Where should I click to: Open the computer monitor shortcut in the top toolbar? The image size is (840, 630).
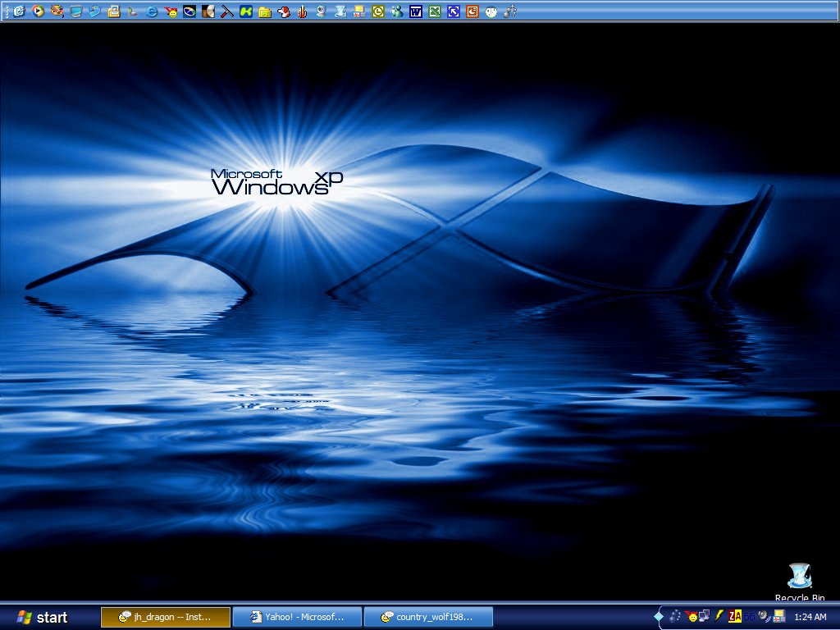point(76,11)
